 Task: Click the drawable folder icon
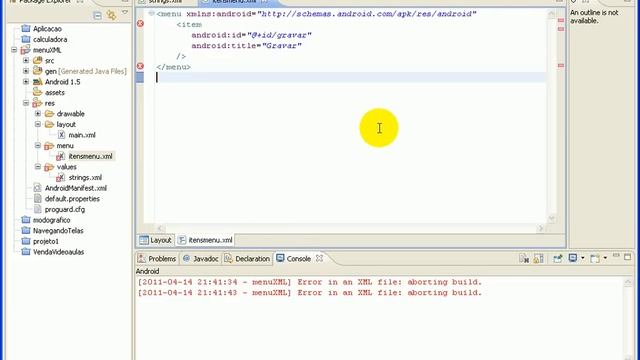[49, 113]
